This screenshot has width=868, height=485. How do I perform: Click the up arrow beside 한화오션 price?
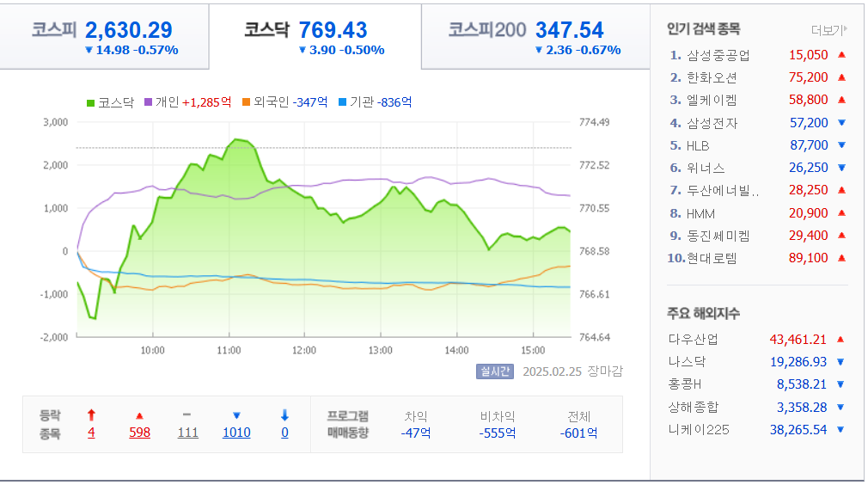pyautogui.click(x=841, y=77)
